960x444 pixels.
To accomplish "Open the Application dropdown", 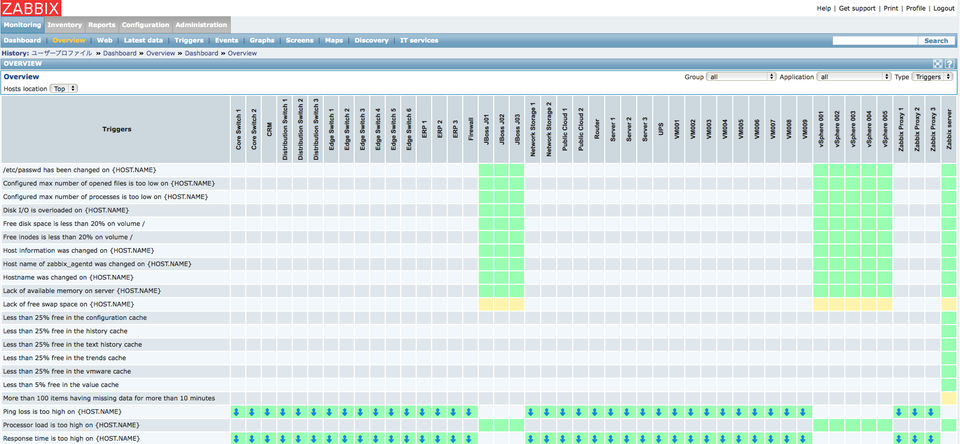I will 854,77.
